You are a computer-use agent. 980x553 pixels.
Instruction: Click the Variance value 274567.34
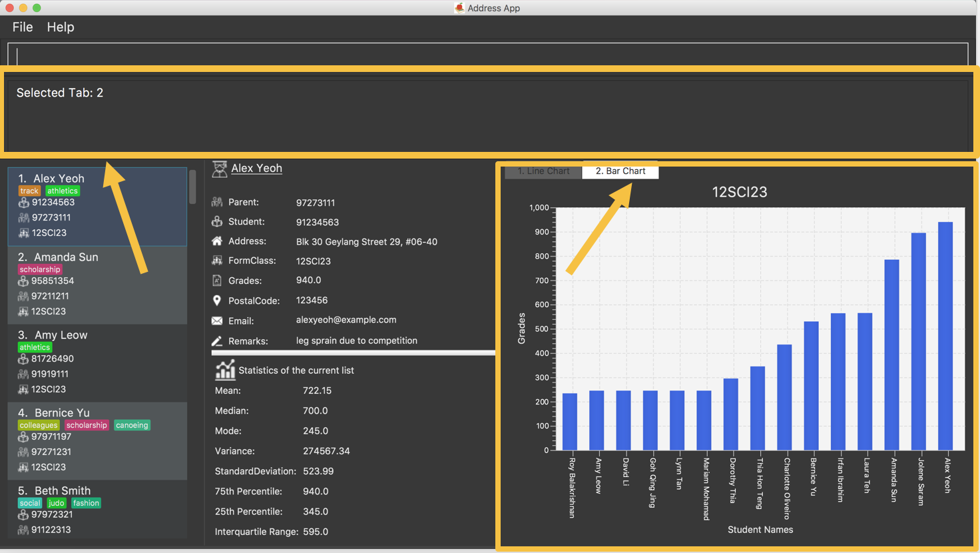click(326, 451)
